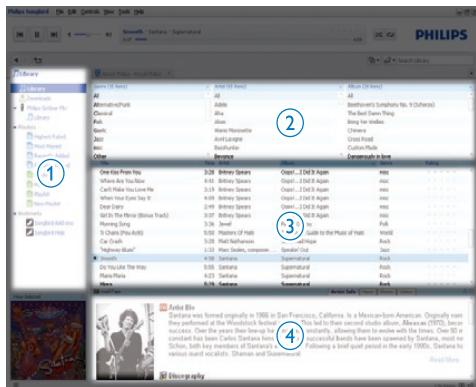The image size is (476, 387).
Task: Open the File menu
Action: (x=60, y=12)
